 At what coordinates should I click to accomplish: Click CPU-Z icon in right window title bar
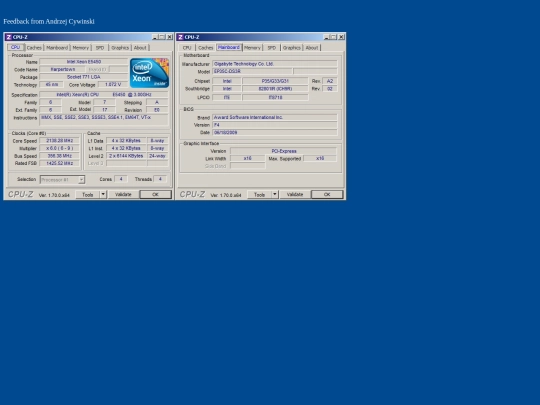[180, 37]
